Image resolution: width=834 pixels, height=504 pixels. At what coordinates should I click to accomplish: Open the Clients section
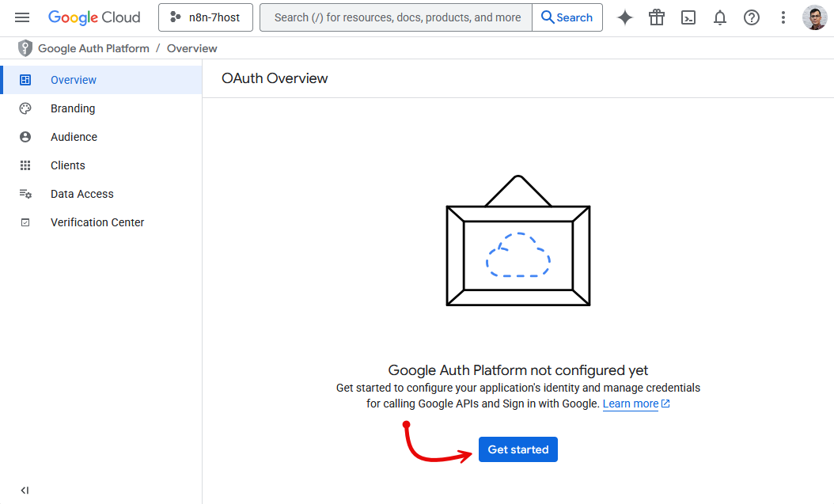pyautogui.click(x=101, y=165)
